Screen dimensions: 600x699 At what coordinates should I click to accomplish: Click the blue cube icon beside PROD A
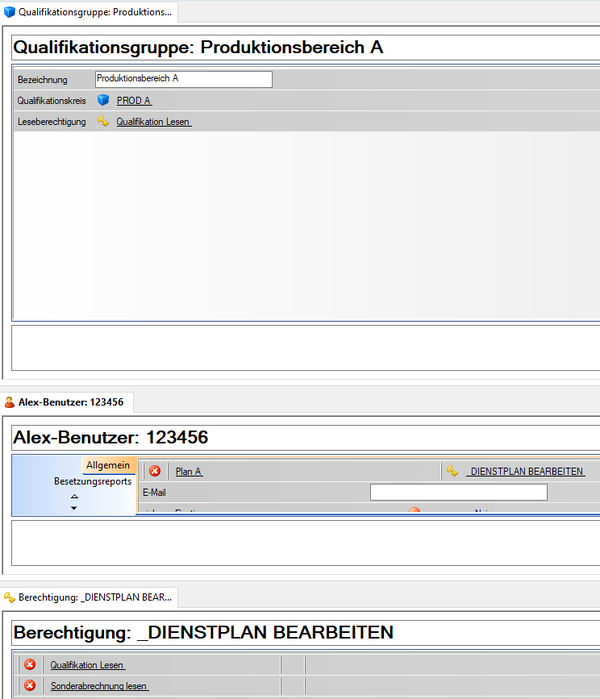click(103, 100)
